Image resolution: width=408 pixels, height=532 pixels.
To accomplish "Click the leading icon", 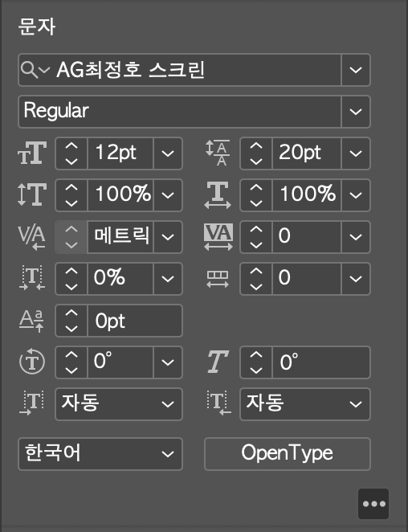I will tap(218, 153).
